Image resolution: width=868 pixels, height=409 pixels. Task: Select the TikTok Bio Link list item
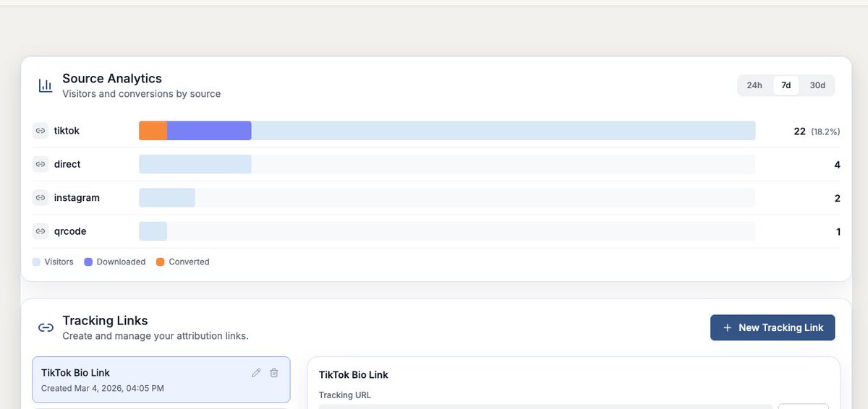click(161, 379)
